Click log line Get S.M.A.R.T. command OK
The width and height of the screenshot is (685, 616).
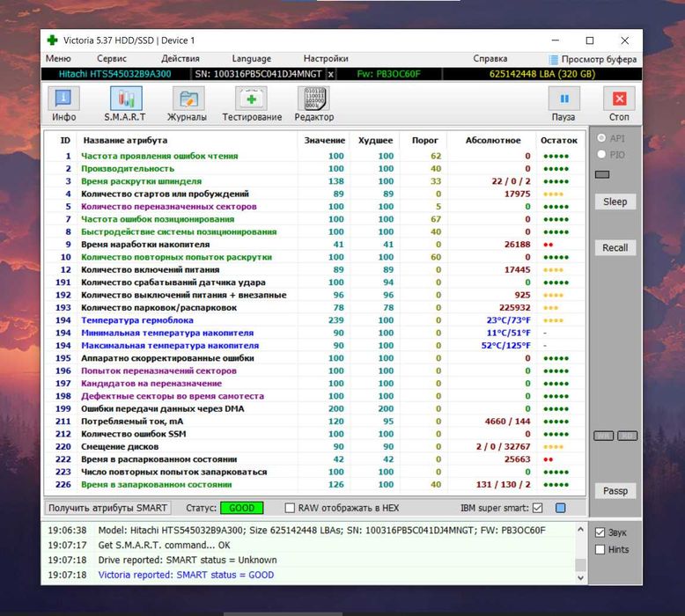coord(164,545)
